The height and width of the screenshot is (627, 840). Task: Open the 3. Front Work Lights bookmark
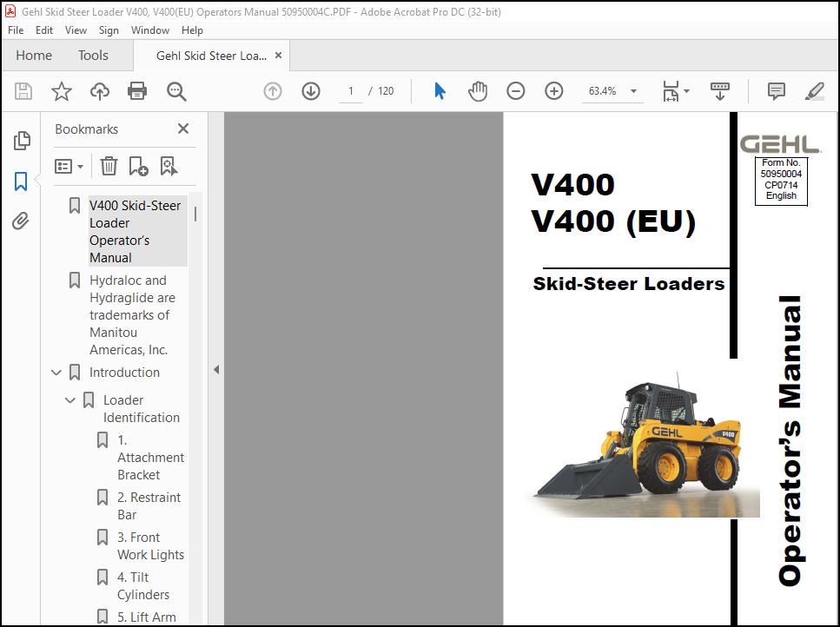pos(150,545)
